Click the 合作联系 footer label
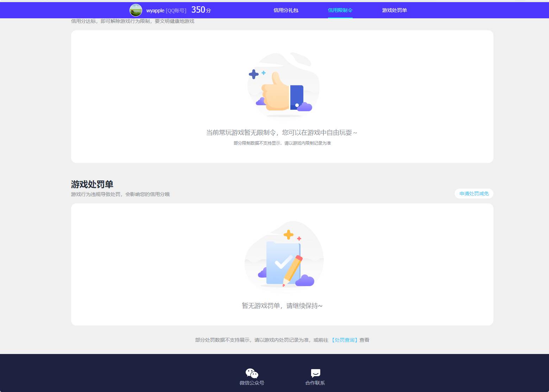Viewport: 549px width, 392px height. [315, 383]
